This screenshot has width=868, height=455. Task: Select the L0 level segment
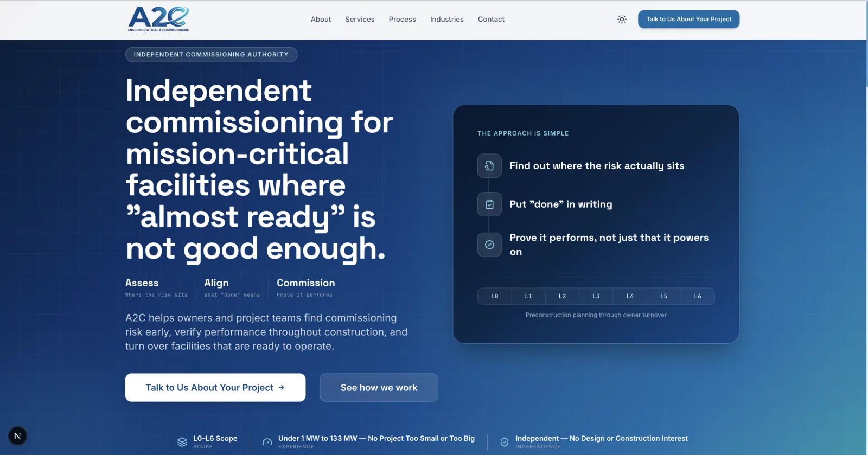[495, 296]
